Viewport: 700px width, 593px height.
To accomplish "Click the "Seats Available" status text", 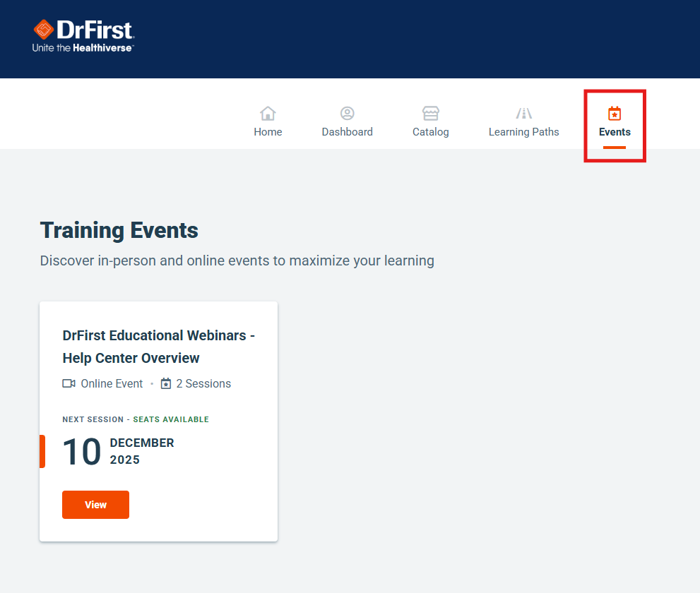I will point(171,419).
